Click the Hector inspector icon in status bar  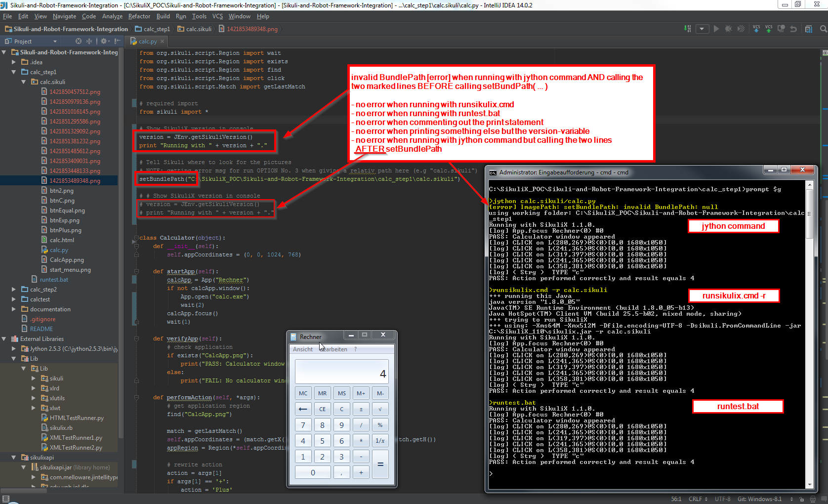813,499
